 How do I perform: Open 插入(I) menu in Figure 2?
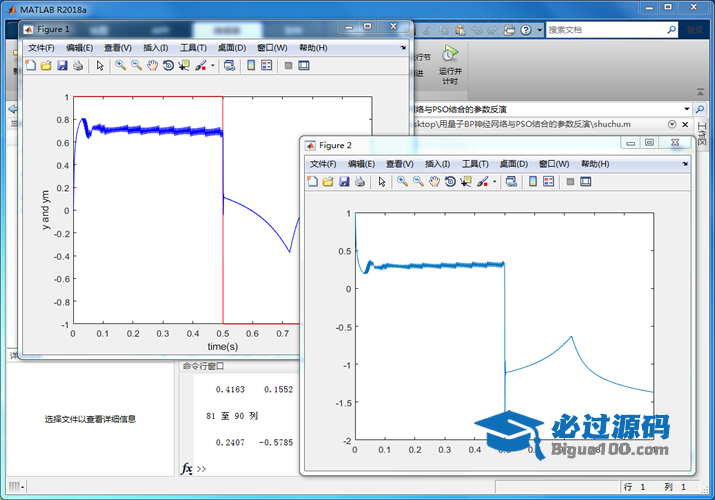point(437,164)
